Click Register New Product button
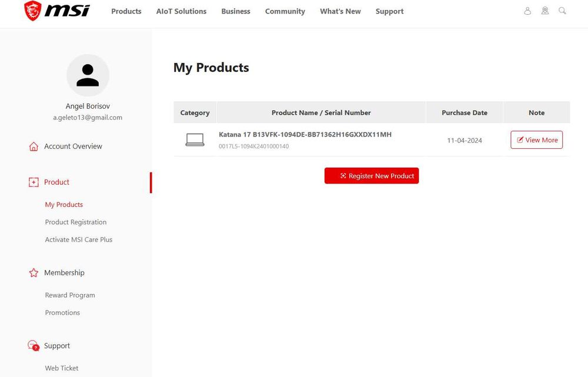Screen dimensions: 588x377 click(372, 175)
